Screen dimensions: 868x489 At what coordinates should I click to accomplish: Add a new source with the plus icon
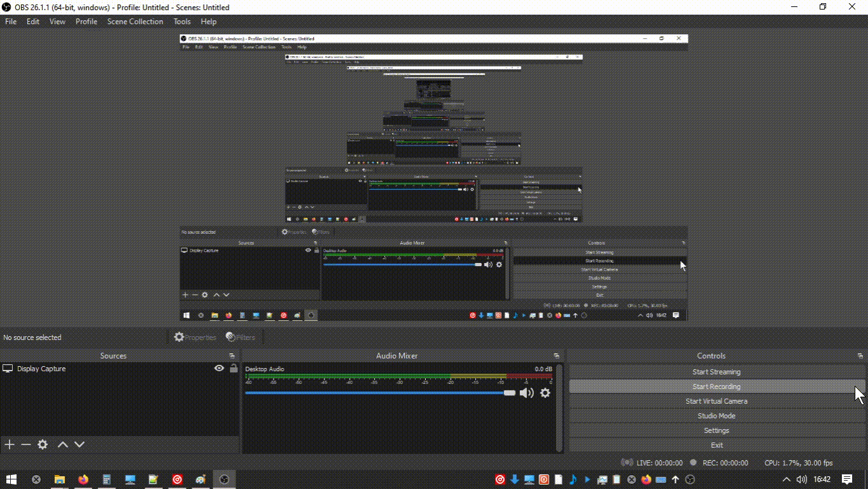point(10,444)
